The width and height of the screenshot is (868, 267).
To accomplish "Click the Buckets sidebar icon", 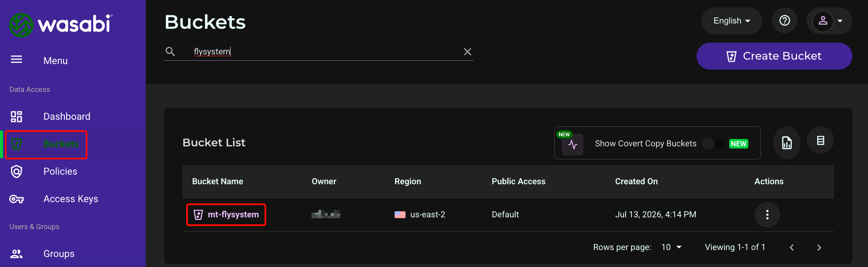I will click(x=17, y=144).
